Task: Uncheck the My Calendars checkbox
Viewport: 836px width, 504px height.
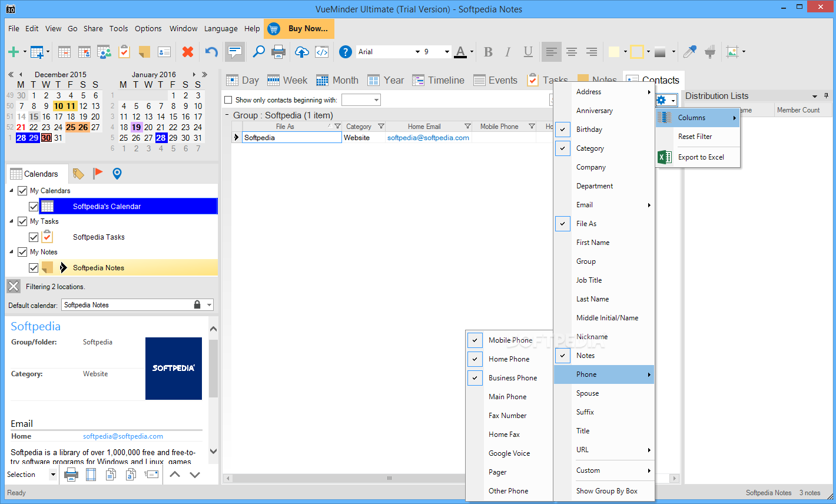Action: point(22,191)
